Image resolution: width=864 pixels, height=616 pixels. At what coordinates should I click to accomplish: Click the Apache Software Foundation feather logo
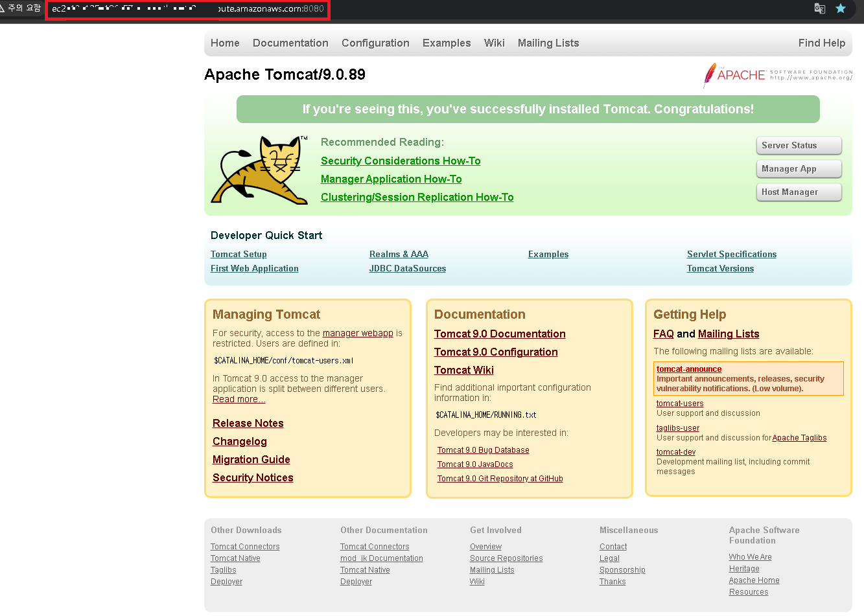point(778,76)
